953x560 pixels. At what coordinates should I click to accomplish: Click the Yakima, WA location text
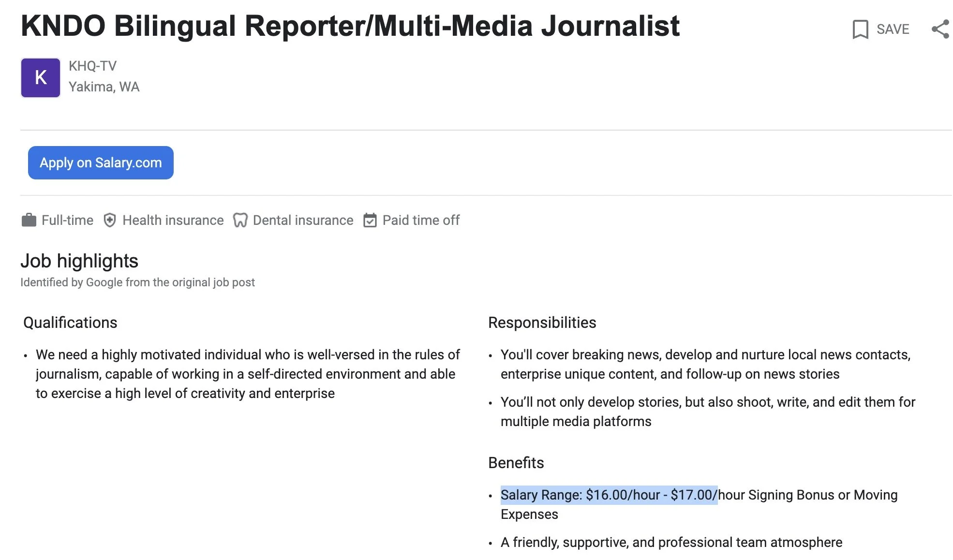pos(104,87)
